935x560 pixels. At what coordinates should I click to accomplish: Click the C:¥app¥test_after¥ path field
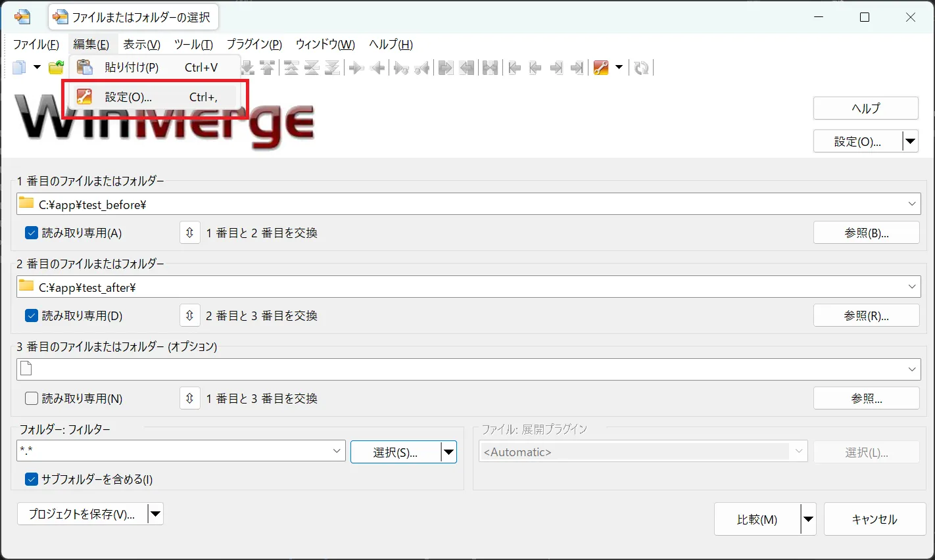tap(468, 287)
